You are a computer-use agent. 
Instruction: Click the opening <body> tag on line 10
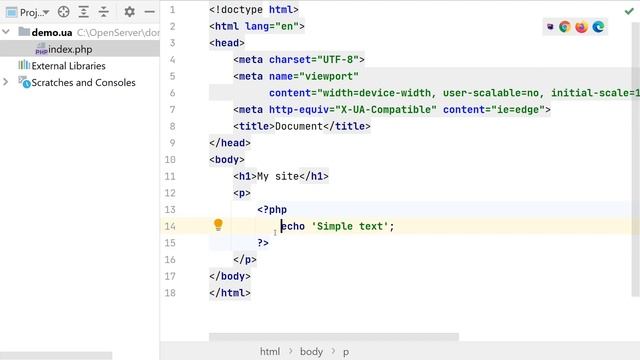click(x=227, y=160)
